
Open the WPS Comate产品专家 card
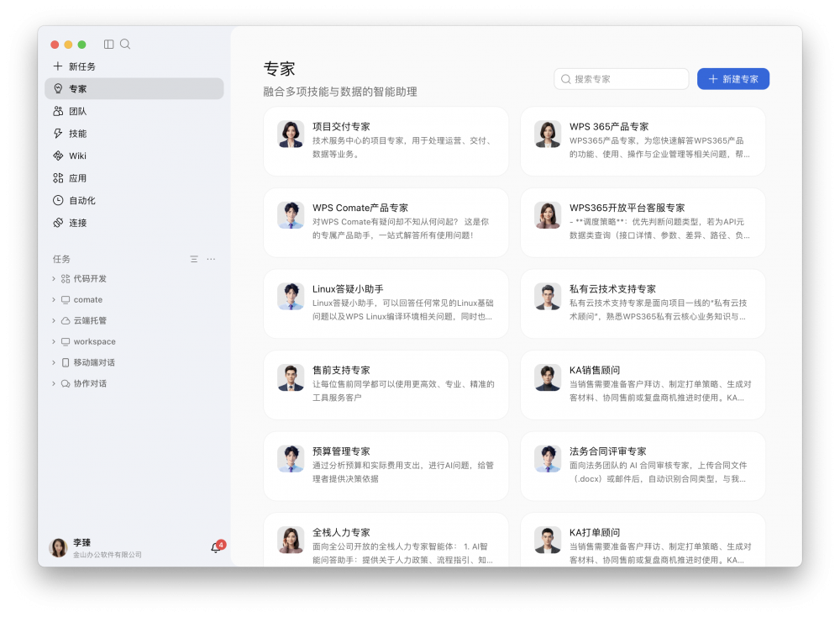point(386,223)
